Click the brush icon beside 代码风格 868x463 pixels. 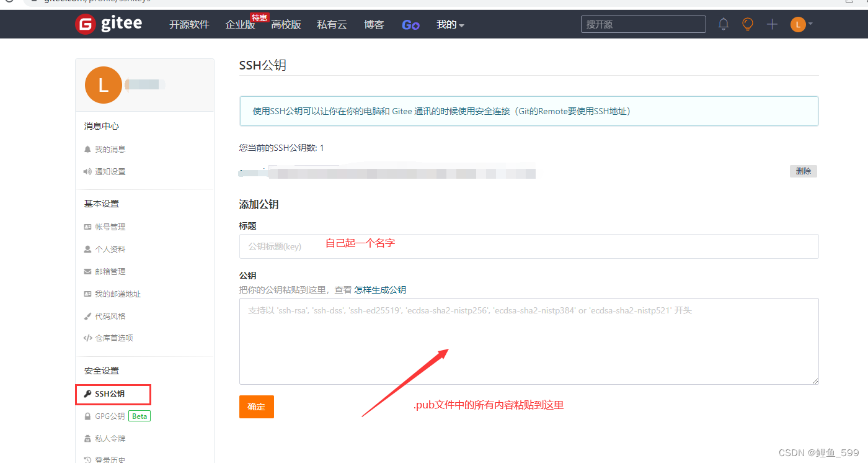click(87, 317)
